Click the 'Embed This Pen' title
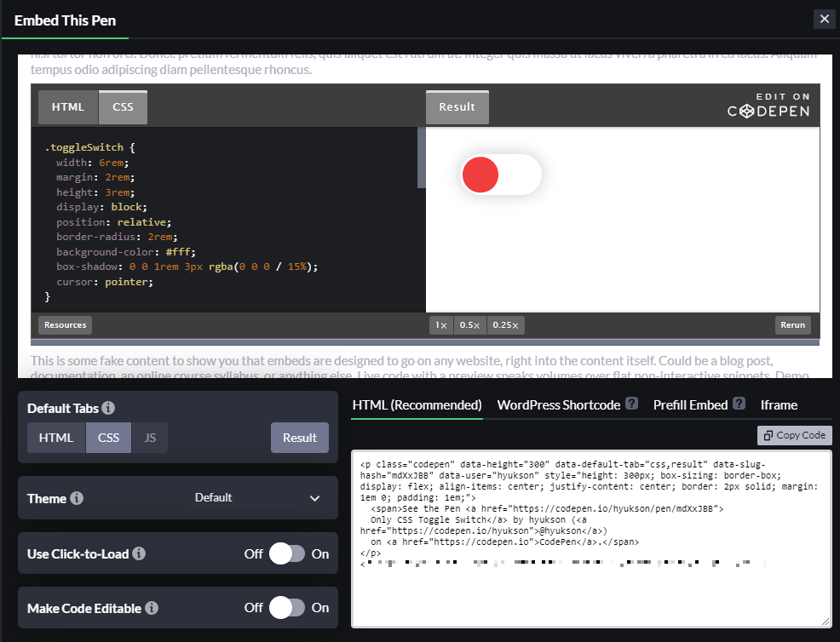The height and width of the screenshot is (642, 840). 65,20
